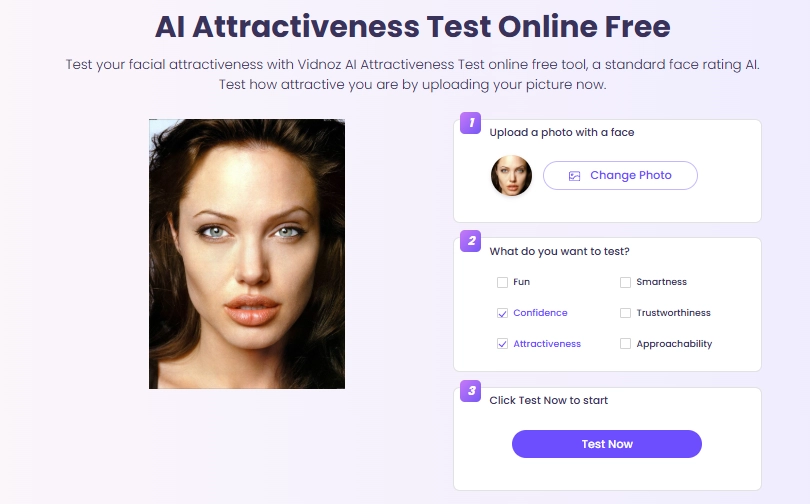810x504 pixels.
Task: Click the Attractiveness label text
Action: point(547,344)
